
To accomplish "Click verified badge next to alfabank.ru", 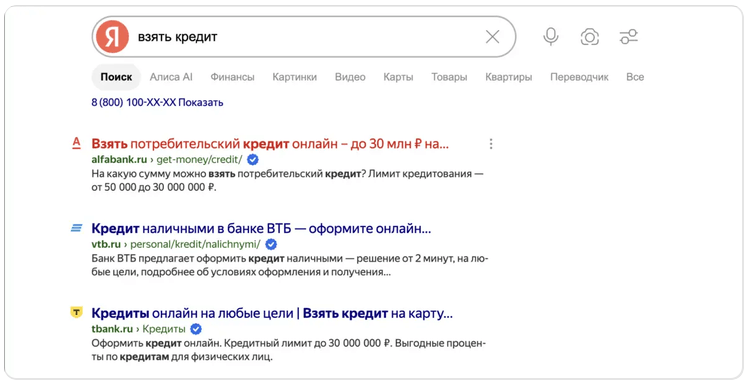I will 253,159.
